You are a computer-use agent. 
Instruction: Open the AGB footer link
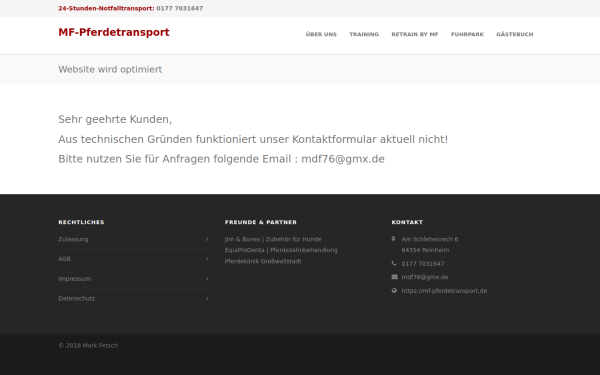pos(64,259)
